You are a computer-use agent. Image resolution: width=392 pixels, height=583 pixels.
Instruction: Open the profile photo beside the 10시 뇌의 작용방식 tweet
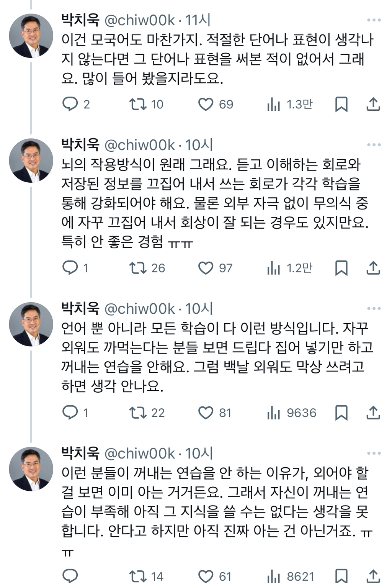click(31, 160)
